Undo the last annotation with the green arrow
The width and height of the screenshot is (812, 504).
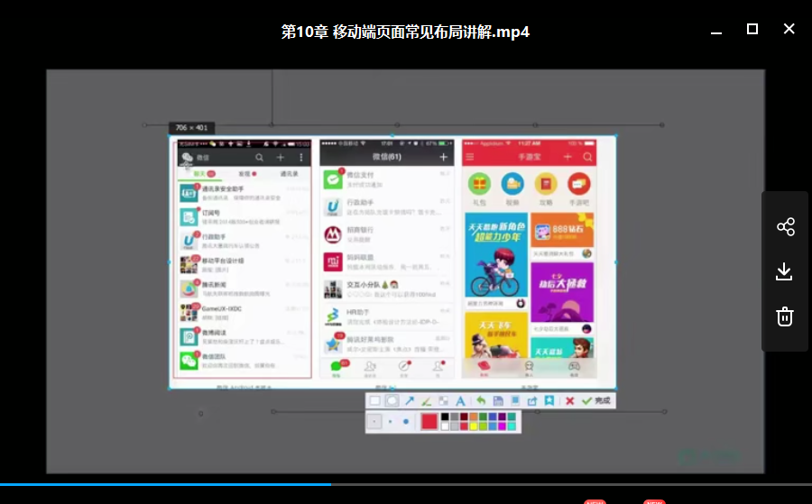click(x=481, y=401)
